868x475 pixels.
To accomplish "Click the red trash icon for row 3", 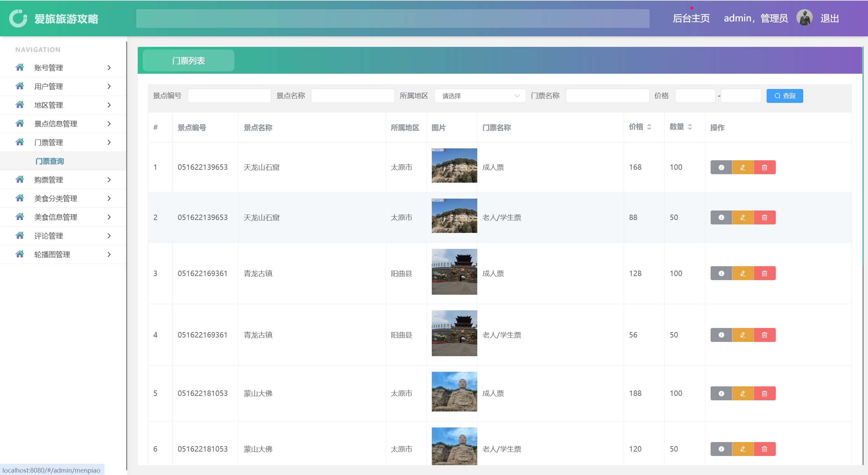I will point(765,273).
